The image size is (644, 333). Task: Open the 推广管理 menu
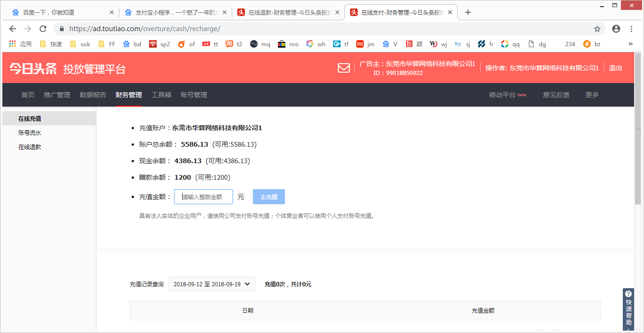57,95
